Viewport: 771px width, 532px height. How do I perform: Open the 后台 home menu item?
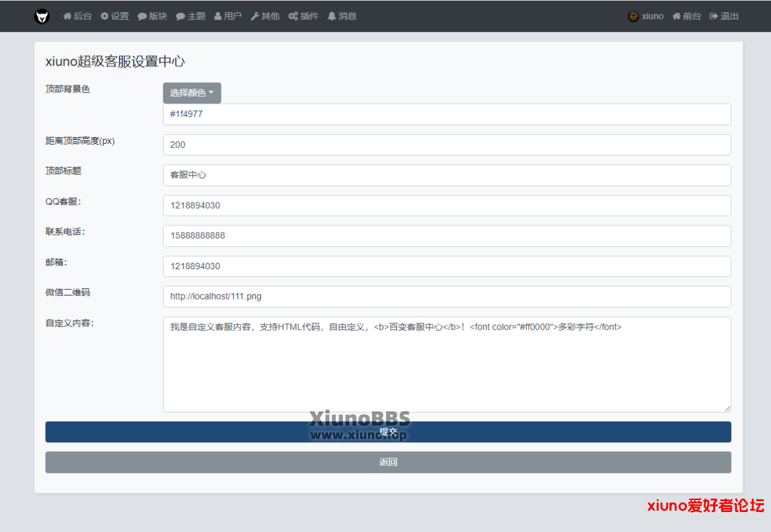pos(78,16)
